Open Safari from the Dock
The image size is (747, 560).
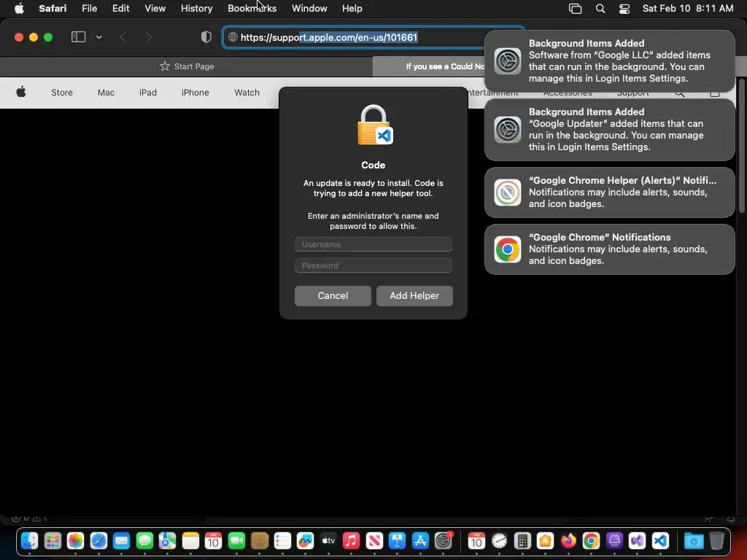[98, 541]
